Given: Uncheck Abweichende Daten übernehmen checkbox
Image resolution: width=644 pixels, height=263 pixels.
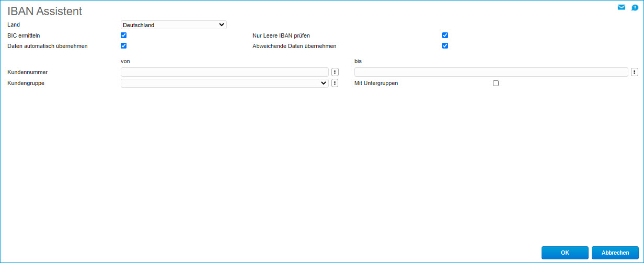Looking at the screenshot, I should [445, 46].
